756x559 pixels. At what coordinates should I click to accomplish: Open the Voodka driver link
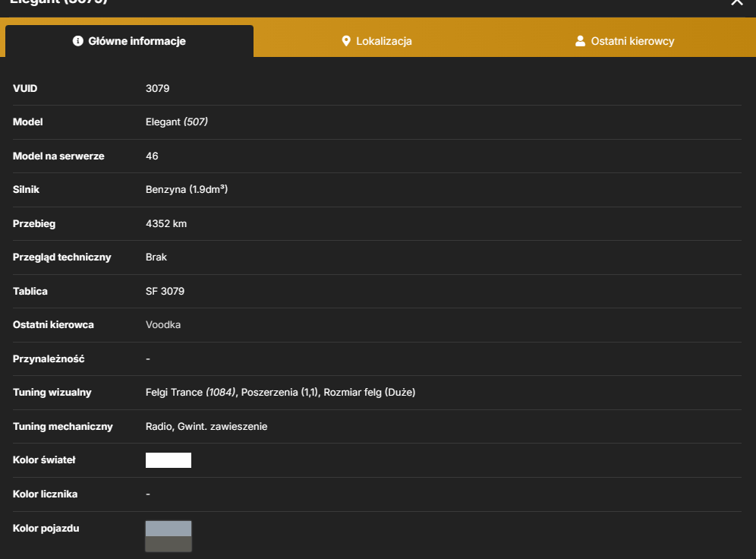coord(163,324)
